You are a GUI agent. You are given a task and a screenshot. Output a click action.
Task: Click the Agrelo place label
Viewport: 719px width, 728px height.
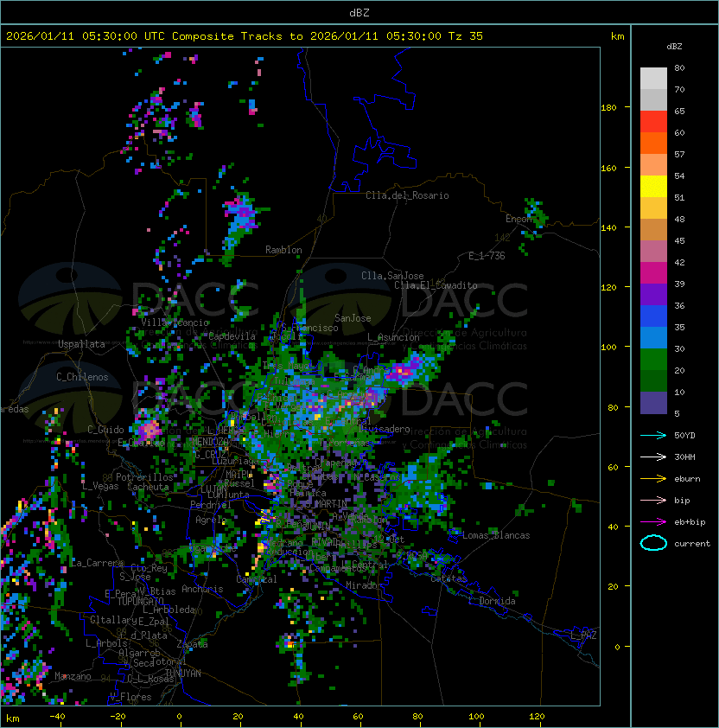pos(211,520)
